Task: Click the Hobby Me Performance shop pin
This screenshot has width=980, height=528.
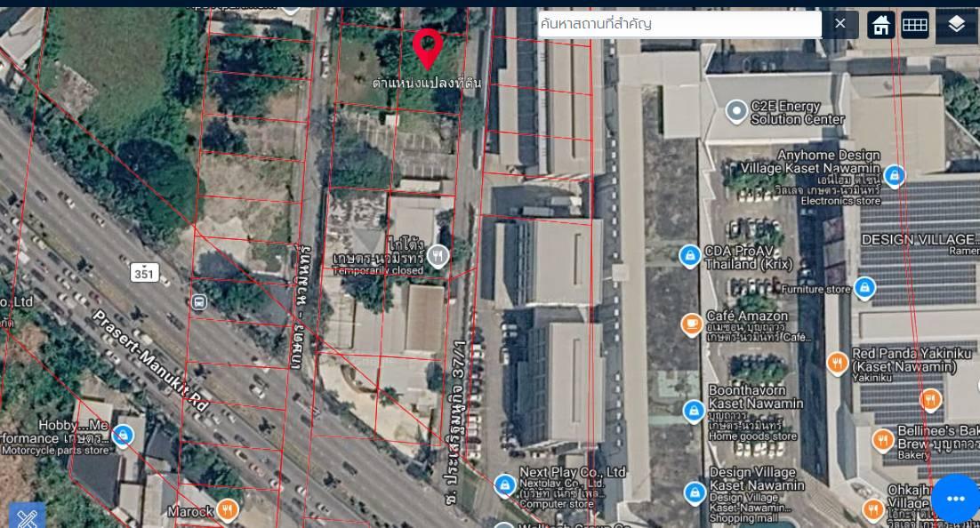Action: (124, 435)
